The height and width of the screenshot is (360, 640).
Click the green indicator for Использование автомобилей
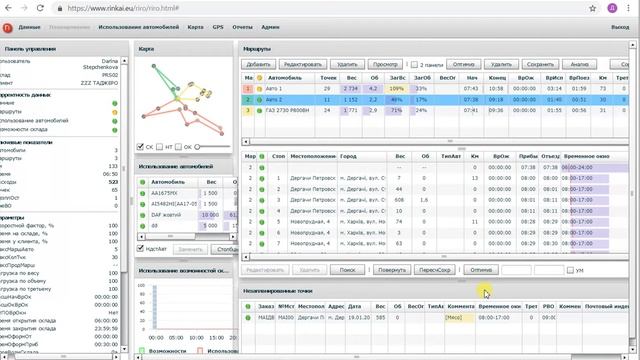click(x=115, y=121)
